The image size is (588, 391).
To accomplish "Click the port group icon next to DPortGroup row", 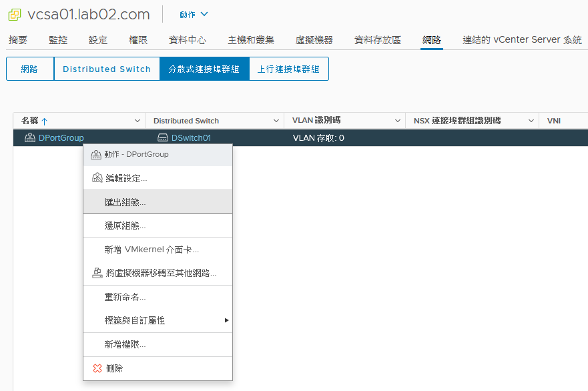I will pyautogui.click(x=30, y=138).
